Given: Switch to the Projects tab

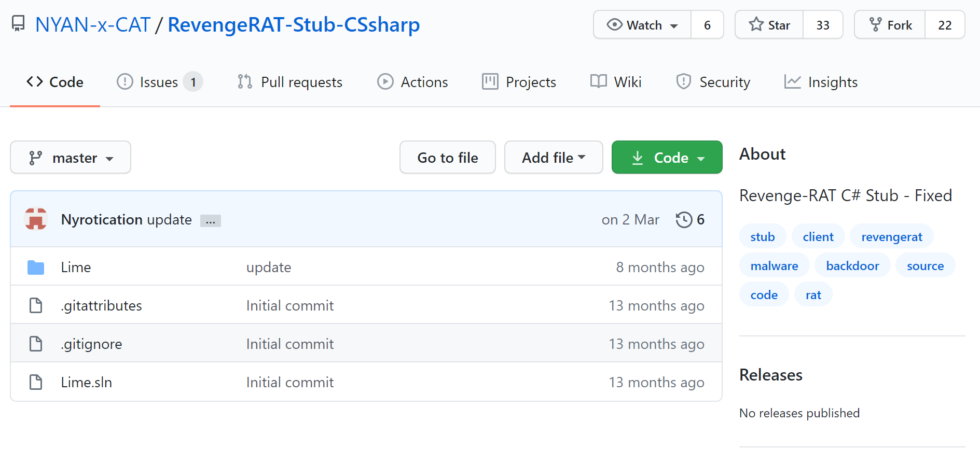Looking at the screenshot, I should 519,82.
